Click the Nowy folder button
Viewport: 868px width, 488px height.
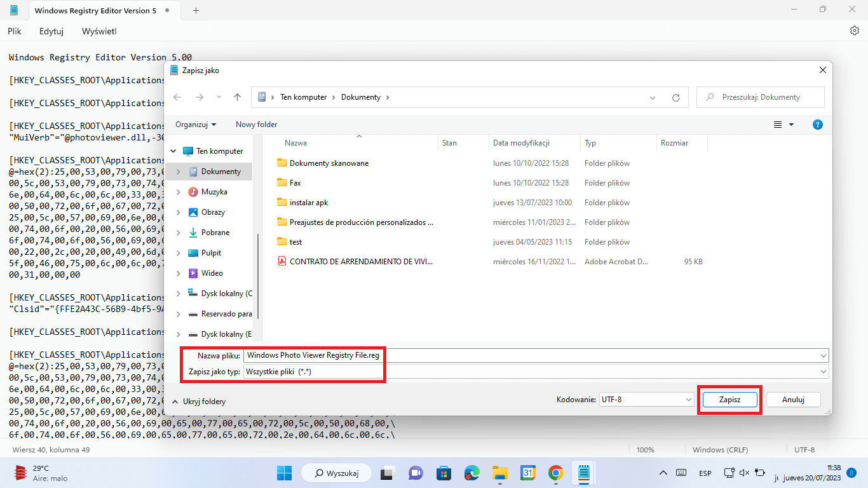tap(256, 125)
